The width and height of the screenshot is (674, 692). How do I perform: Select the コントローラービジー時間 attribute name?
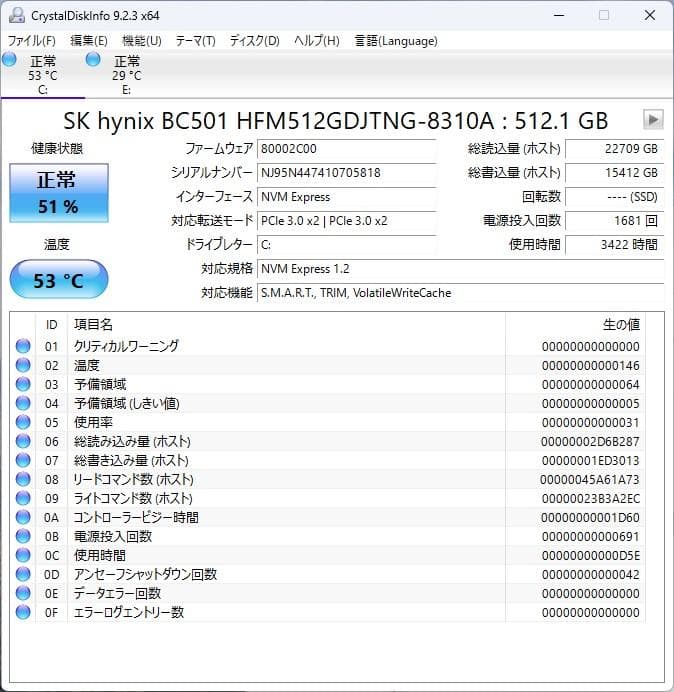coord(136,518)
